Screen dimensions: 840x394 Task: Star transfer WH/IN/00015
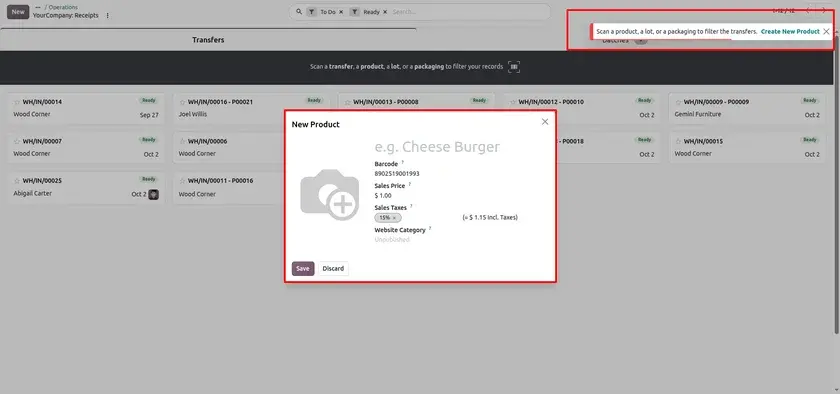click(678, 142)
